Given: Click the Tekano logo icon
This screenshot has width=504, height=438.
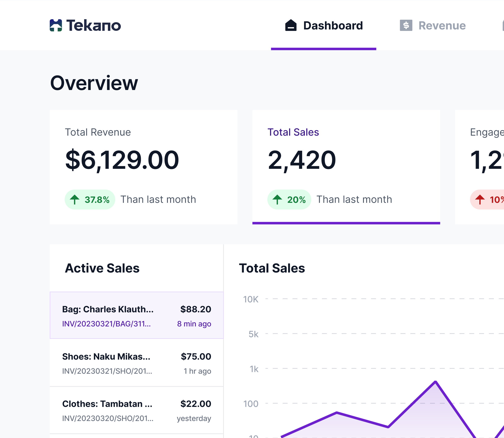Looking at the screenshot, I should tap(56, 26).
